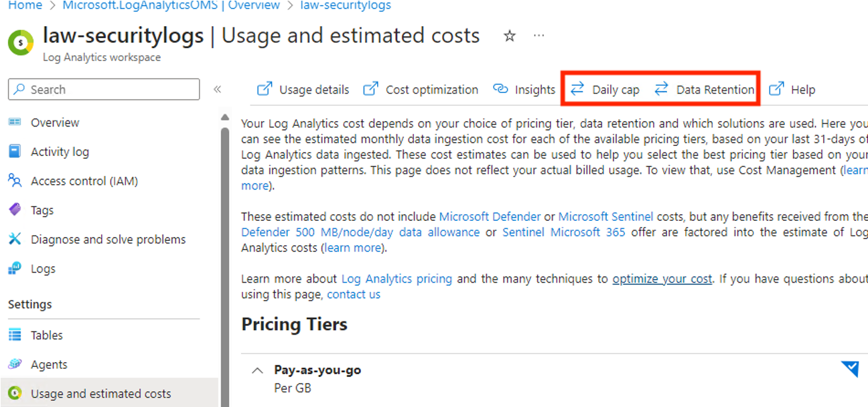
Task: Open Cost optimization from the toolbar
Action: click(370, 88)
